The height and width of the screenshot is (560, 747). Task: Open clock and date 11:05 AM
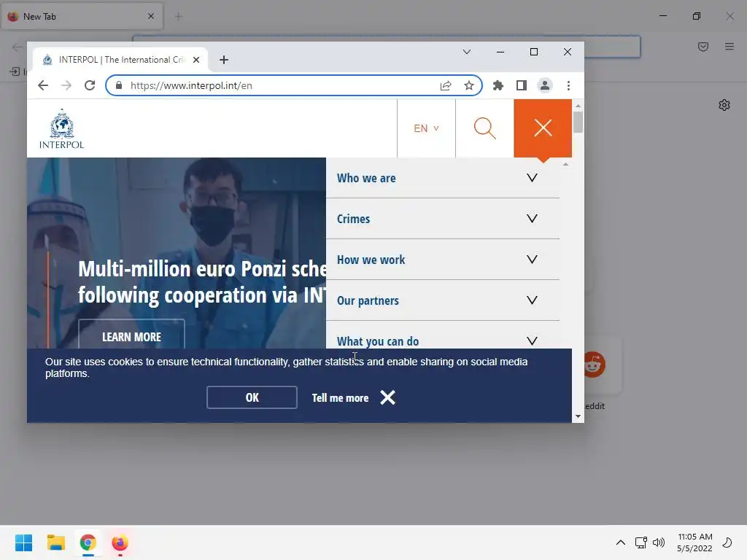694,542
